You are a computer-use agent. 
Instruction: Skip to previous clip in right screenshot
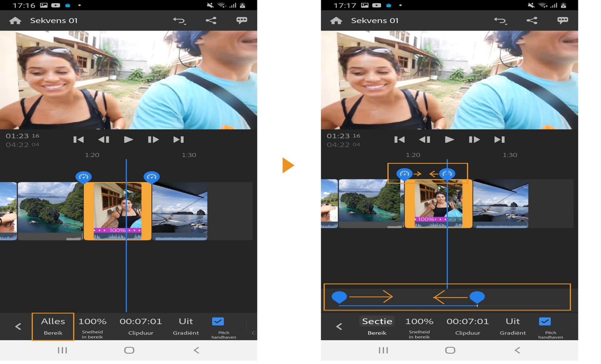coord(399,139)
